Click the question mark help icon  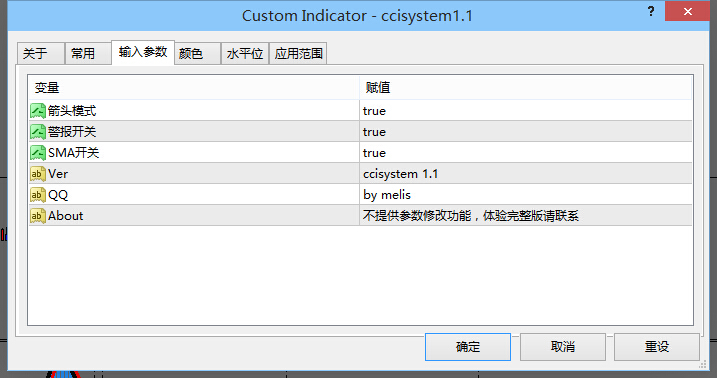(x=651, y=11)
